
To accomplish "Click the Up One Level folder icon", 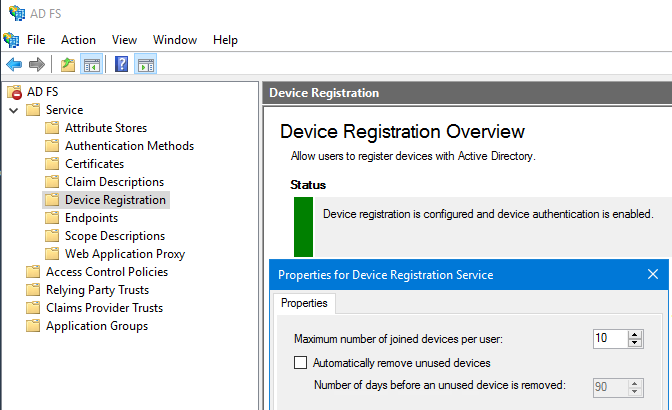I will click(68, 65).
